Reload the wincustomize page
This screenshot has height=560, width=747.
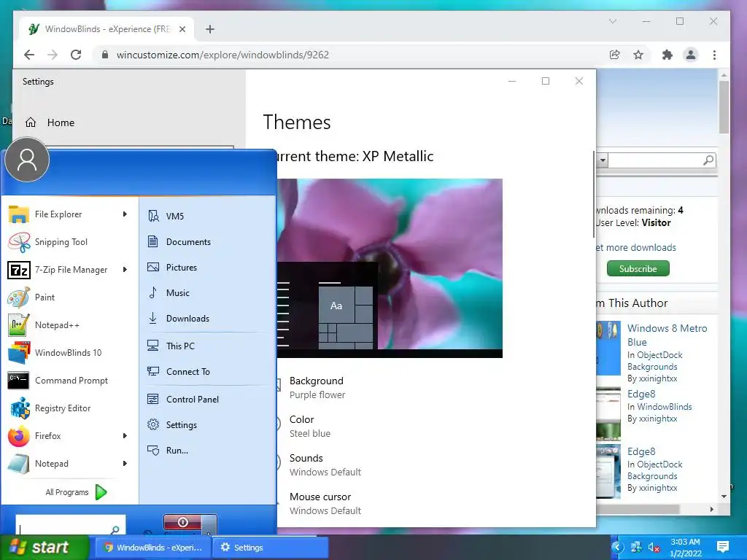coord(76,55)
